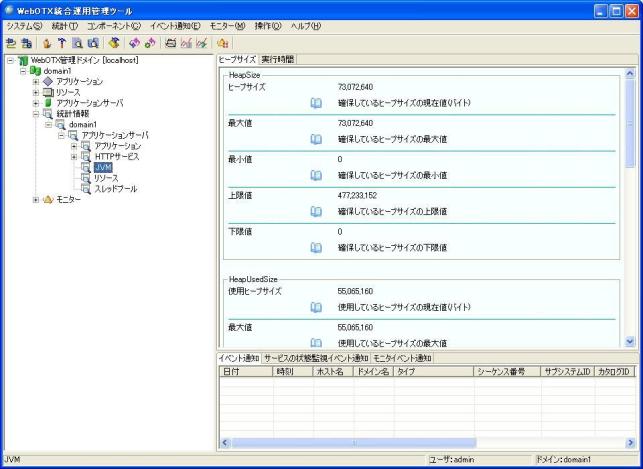Click the rightmost yellow toolbar icon
The image size is (643, 469).
tap(222, 43)
